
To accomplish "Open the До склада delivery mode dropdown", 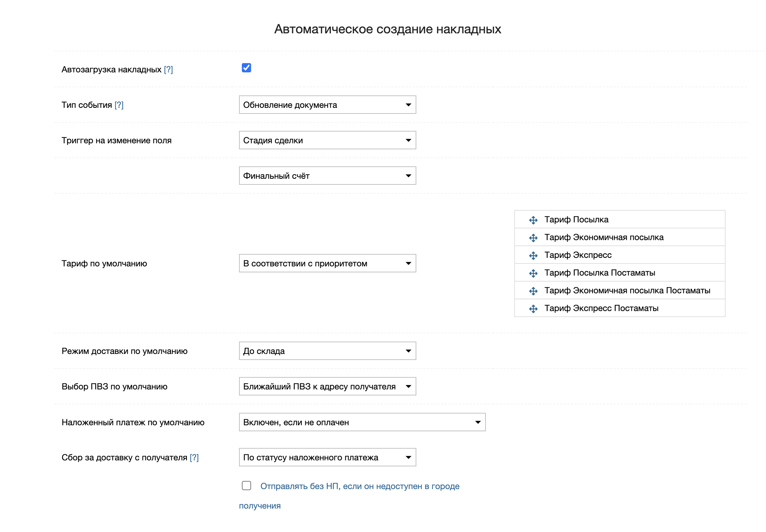I will (x=327, y=351).
